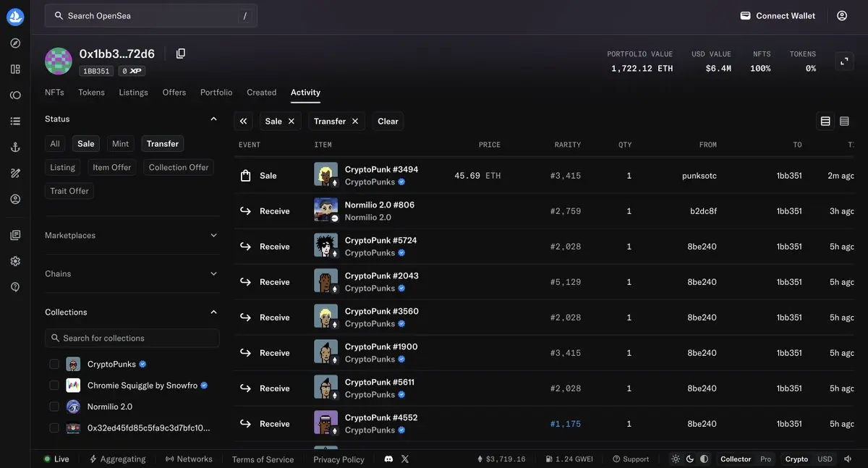Open the Tokens tab
This screenshot has width=868, height=468.
coord(91,93)
